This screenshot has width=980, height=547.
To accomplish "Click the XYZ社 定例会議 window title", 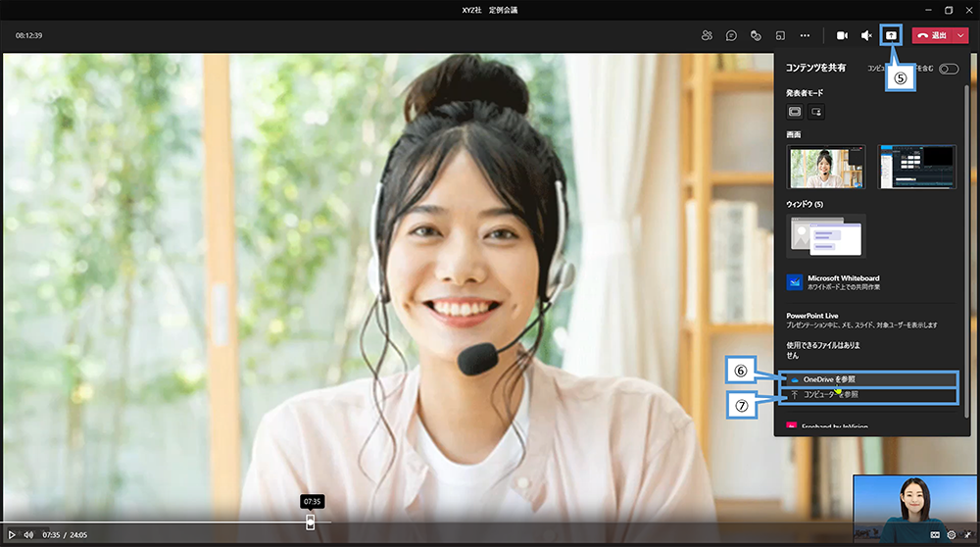I will click(x=490, y=10).
